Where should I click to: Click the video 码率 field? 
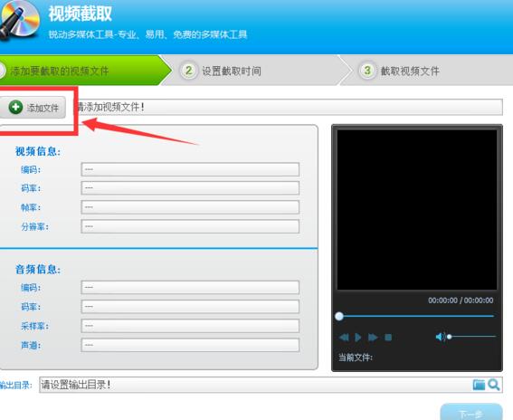[x=190, y=188]
